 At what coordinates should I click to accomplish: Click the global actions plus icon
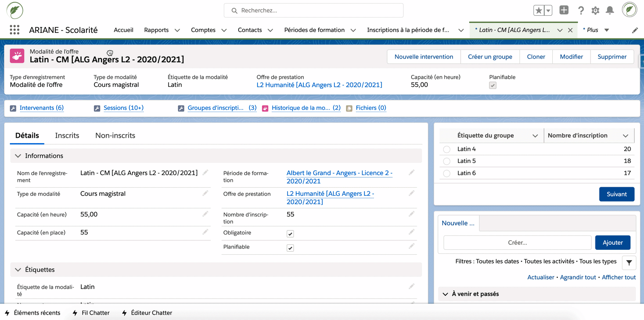coord(564,10)
